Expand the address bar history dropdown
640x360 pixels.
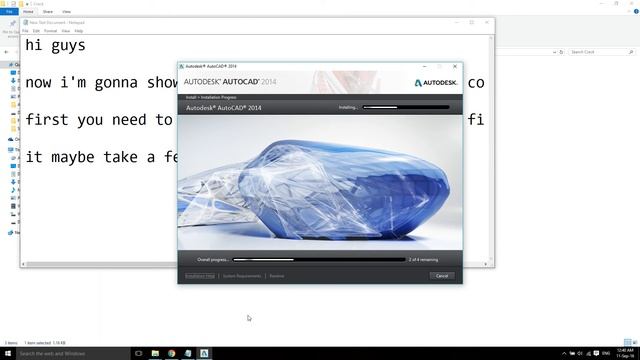(x=554, y=52)
